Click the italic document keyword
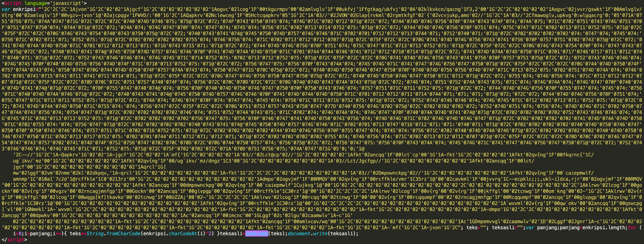The height and width of the screenshot is (244, 644). pos(299,234)
